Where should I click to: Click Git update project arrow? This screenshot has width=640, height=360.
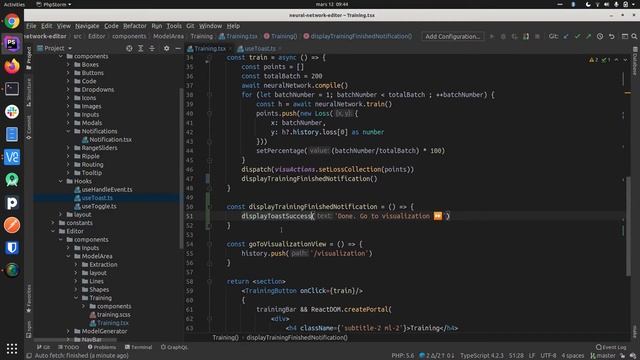tap(566, 36)
